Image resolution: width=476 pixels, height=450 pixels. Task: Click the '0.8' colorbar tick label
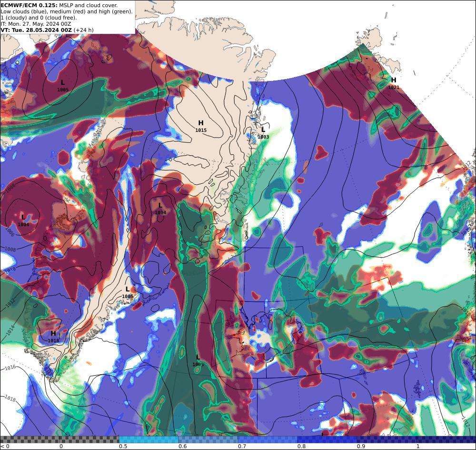[301, 446]
